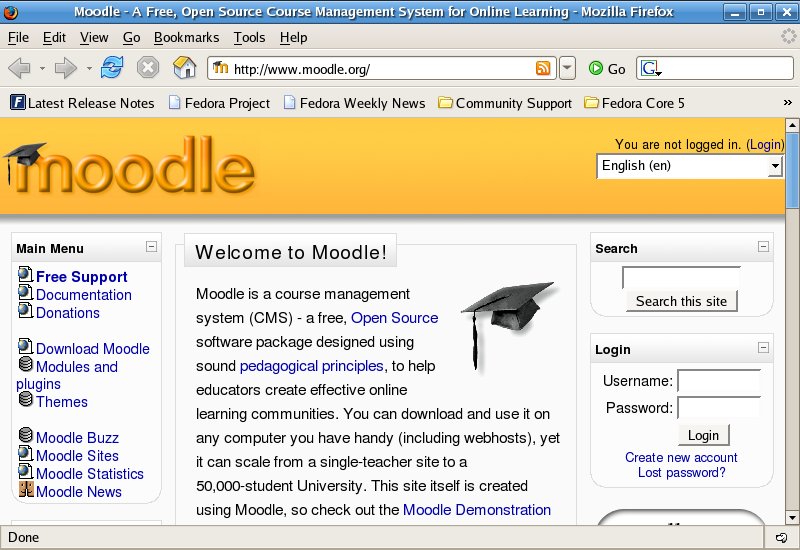The image size is (800, 550).
Task: Focus the Username input field
Action: point(719,381)
